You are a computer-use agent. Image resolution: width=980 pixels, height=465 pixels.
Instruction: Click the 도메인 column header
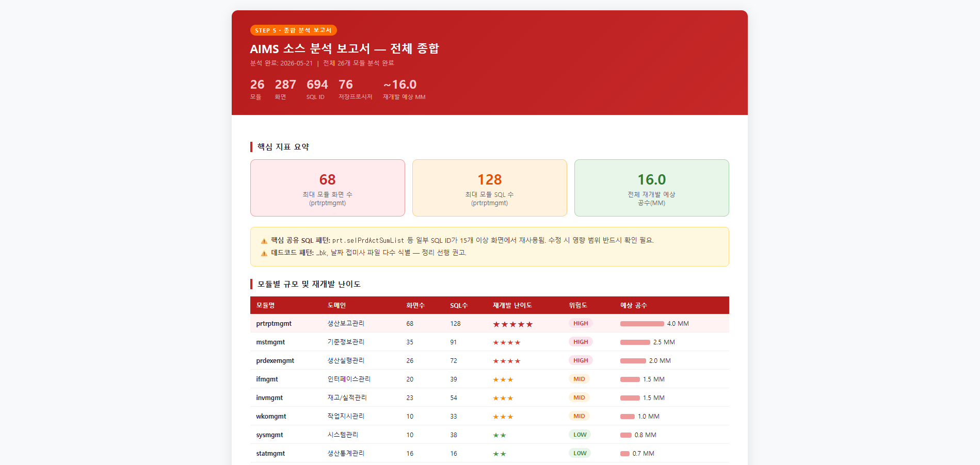coord(336,305)
